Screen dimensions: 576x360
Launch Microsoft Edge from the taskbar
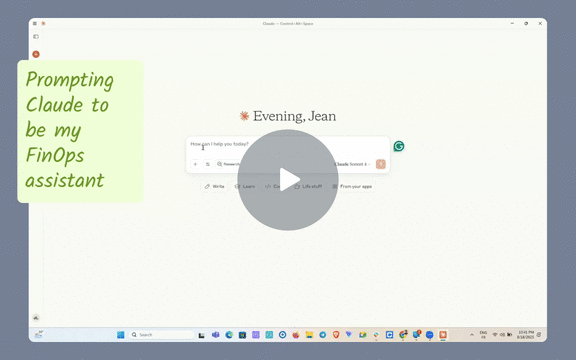point(229,335)
